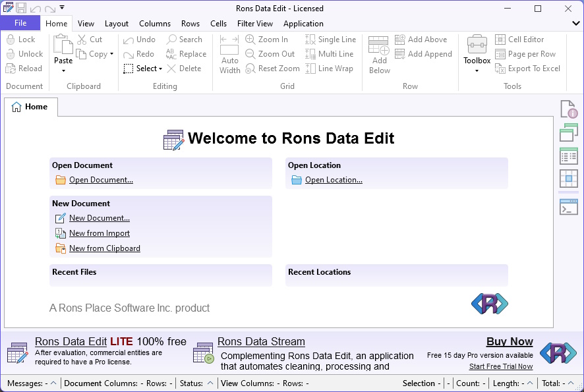Click the Reload document icon
Image resolution: width=584 pixels, height=392 pixels.
11,69
